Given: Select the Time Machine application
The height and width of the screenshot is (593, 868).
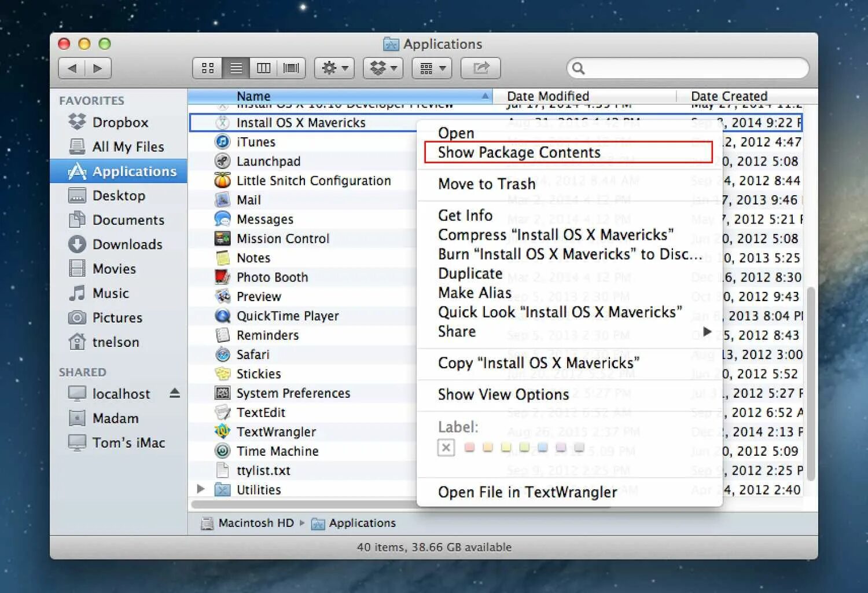Looking at the screenshot, I should (301, 451).
